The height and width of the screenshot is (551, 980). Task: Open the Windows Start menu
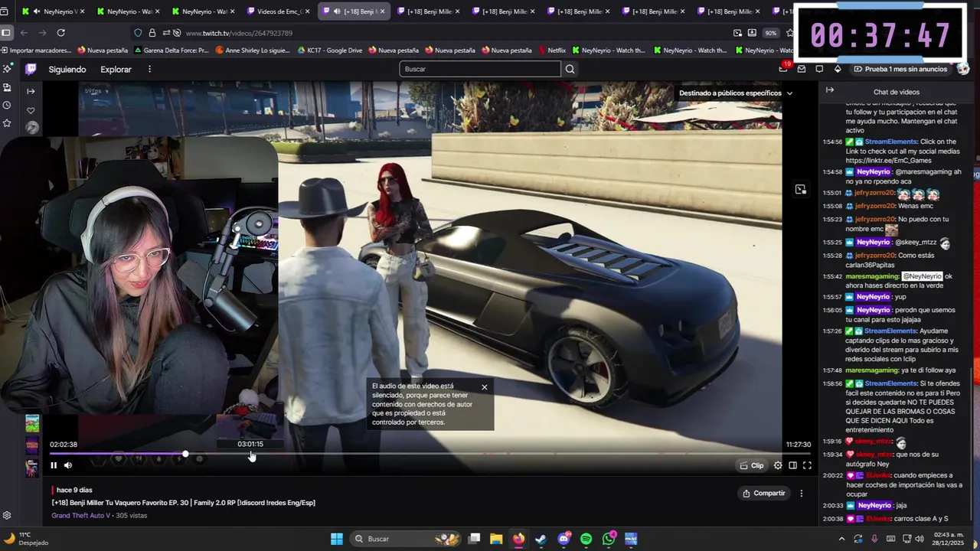tap(337, 539)
